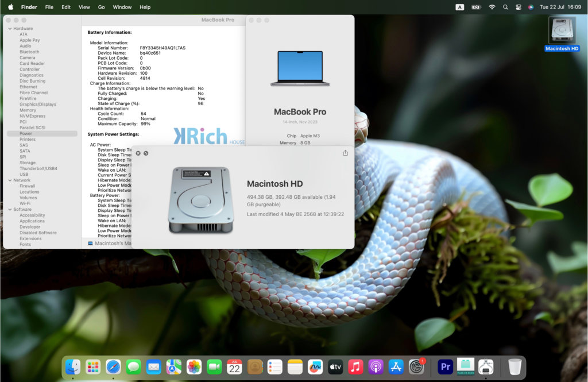588x382 pixels.
Task: Click the Wi-Fi status icon in menu bar
Action: [492, 7]
